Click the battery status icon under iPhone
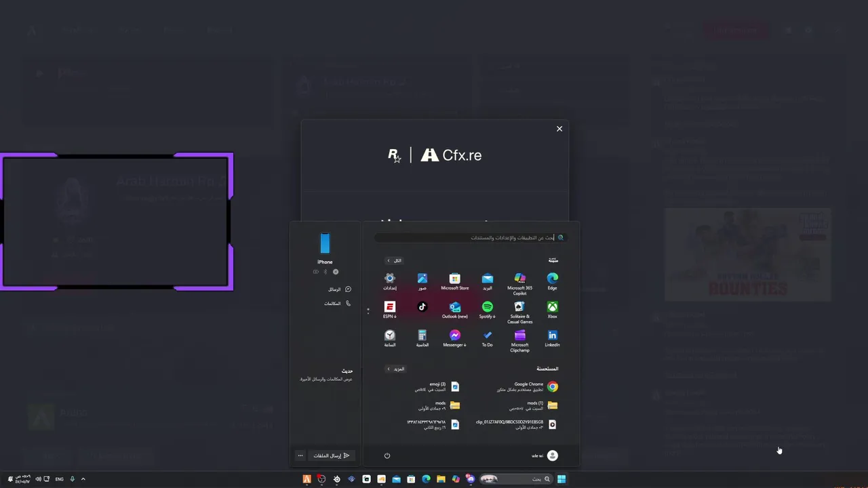 (315, 272)
